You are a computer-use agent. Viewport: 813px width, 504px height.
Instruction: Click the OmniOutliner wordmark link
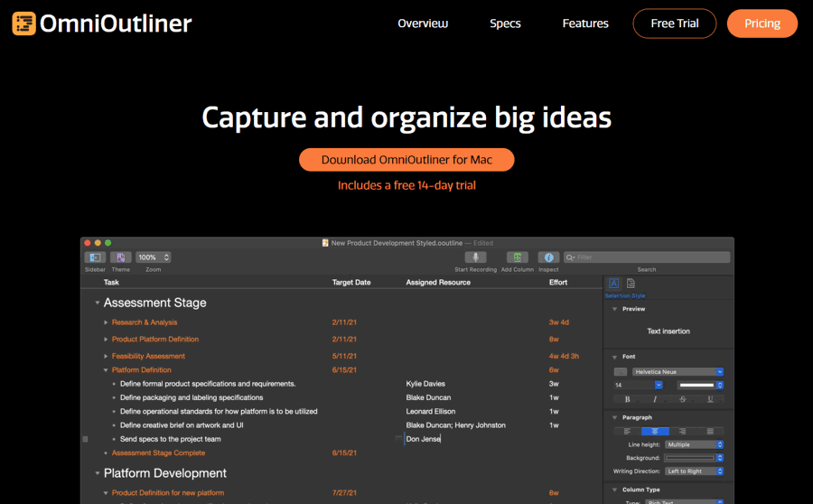116,23
